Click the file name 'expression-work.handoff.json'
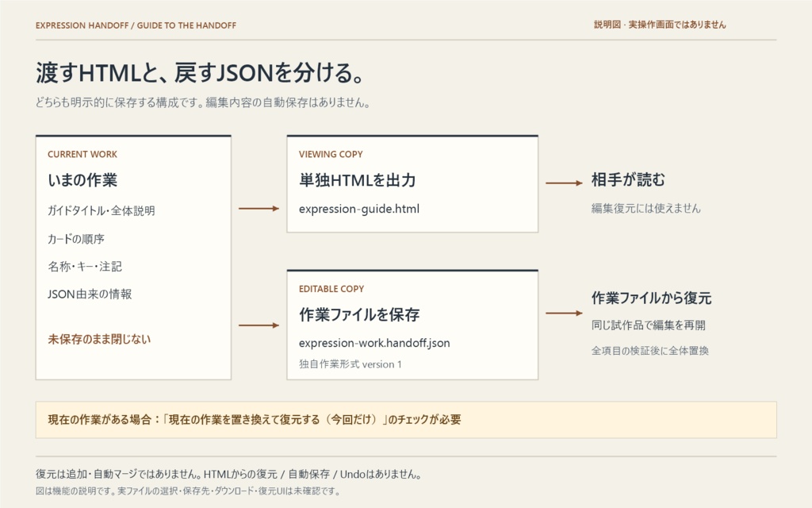Image resolution: width=812 pixels, height=508 pixels. pyautogui.click(x=374, y=343)
